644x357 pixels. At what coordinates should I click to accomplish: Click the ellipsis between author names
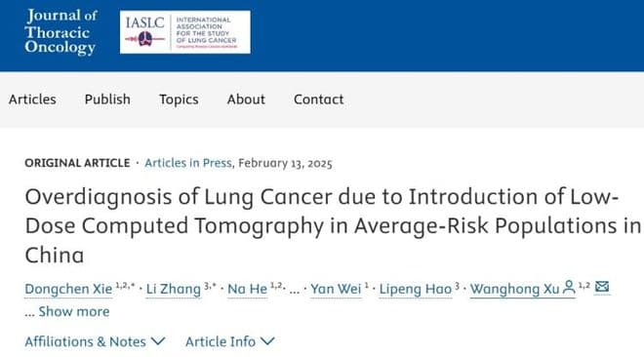click(294, 291)
